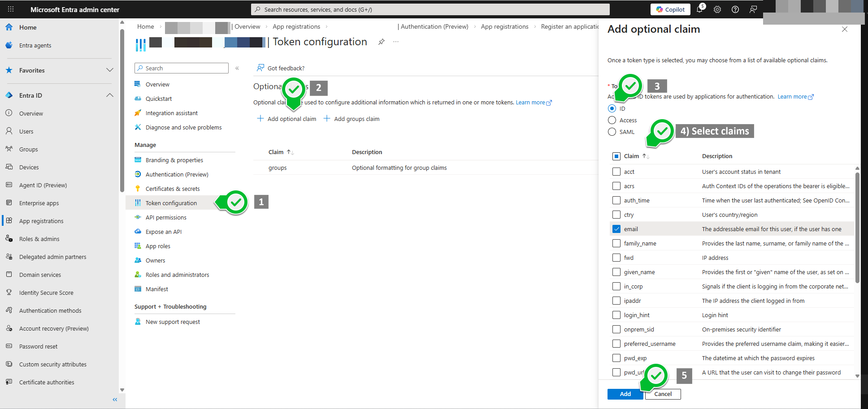Open the settings gear icon
The width and height of the screenshot is (868, 409).
(x=717, y=9)
